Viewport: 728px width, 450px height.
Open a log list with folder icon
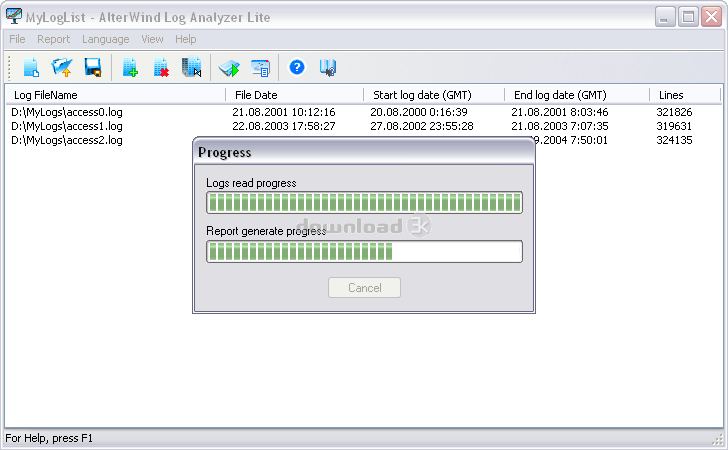(62, 68)
